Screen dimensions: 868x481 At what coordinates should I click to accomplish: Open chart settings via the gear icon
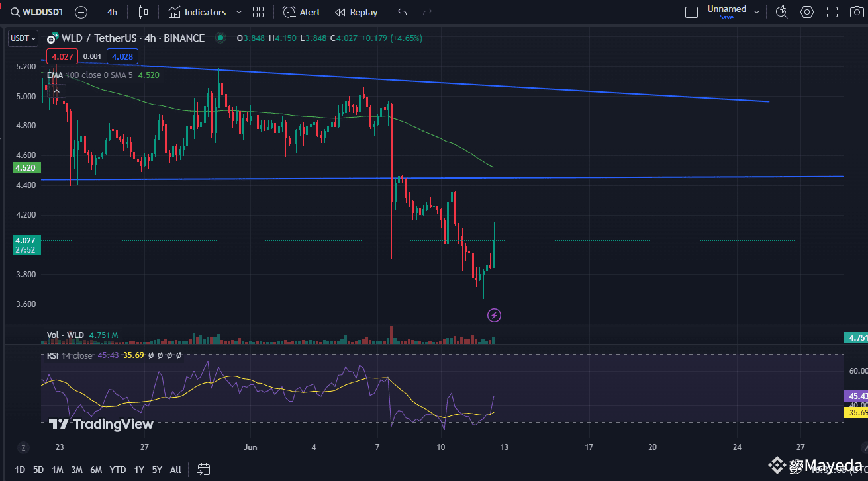806,11
